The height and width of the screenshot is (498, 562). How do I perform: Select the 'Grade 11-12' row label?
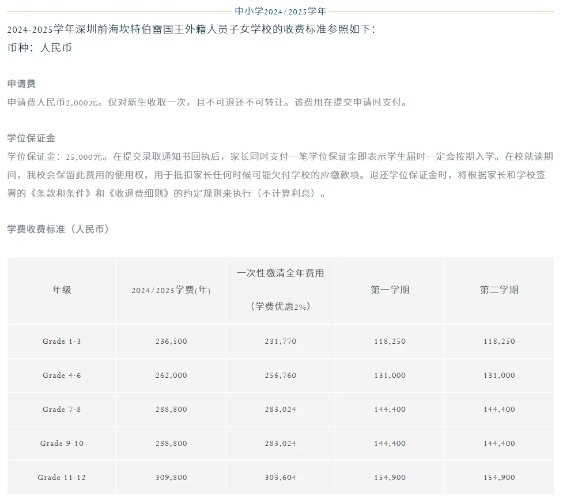62,477
